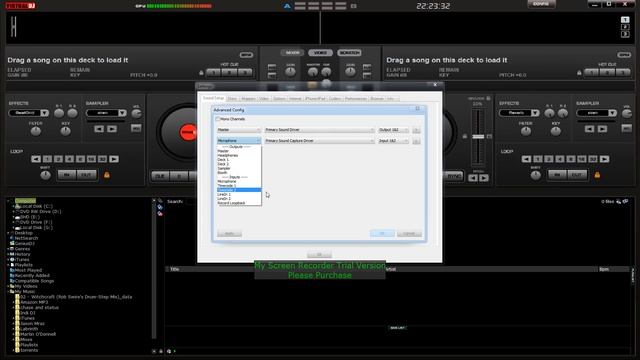The height and width of the screenshot is (360, 640).
Task: Select left deck loop length 32
Action: click(102, 159)
